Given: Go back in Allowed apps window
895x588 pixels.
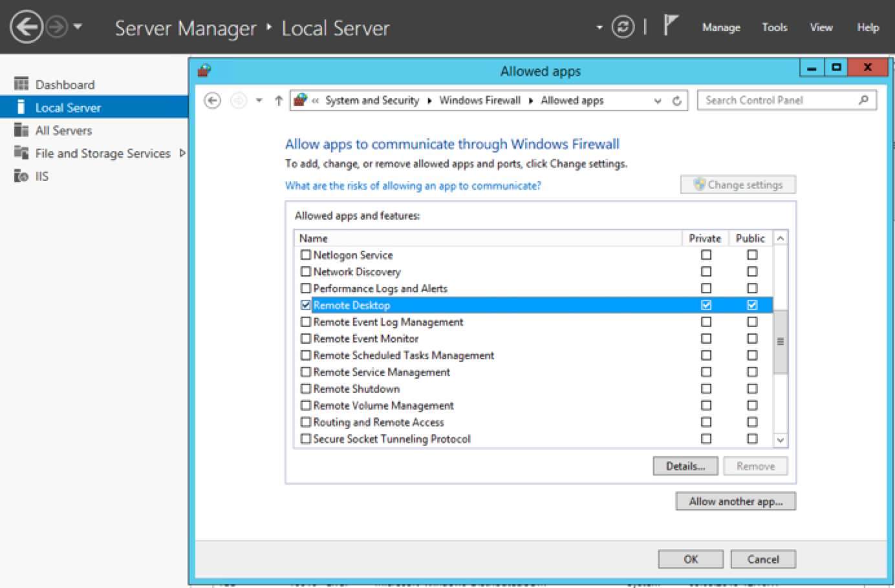Looking at the screenshot, I should coord(212,100).
